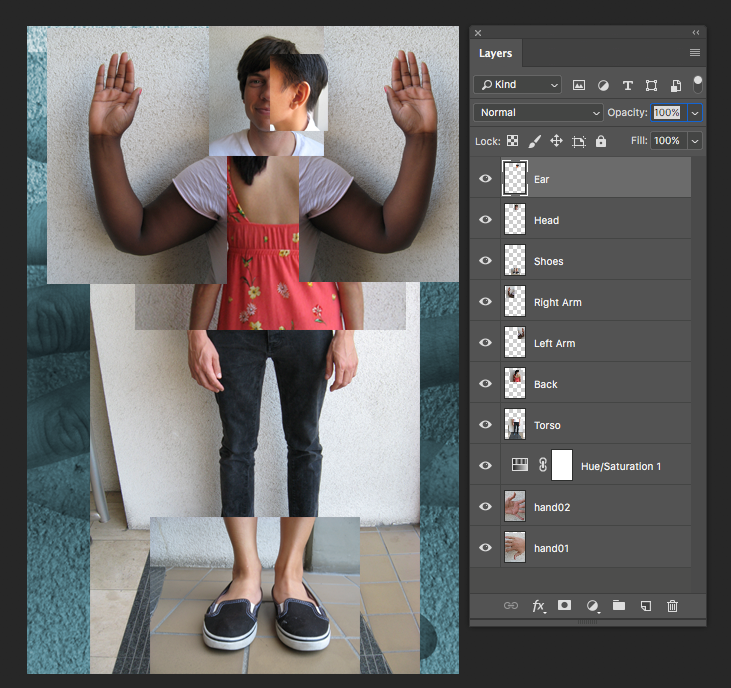
Task: Click the hand02 layer thumbnail
Action: tap(515, 507)
